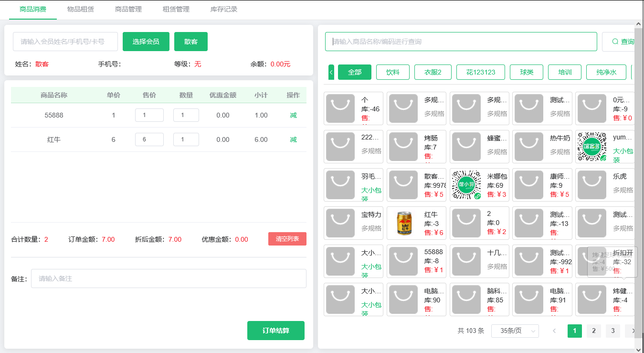Click the 55888 product placeholder bag icon

(x=403, y=261)
